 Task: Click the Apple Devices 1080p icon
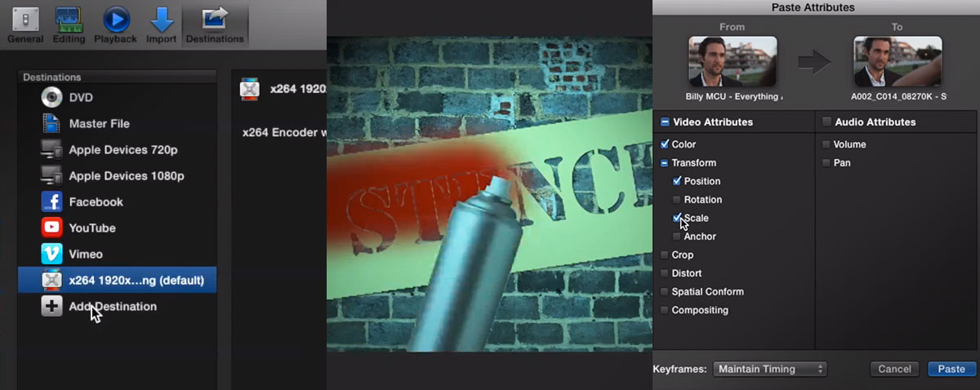(51, 176)
